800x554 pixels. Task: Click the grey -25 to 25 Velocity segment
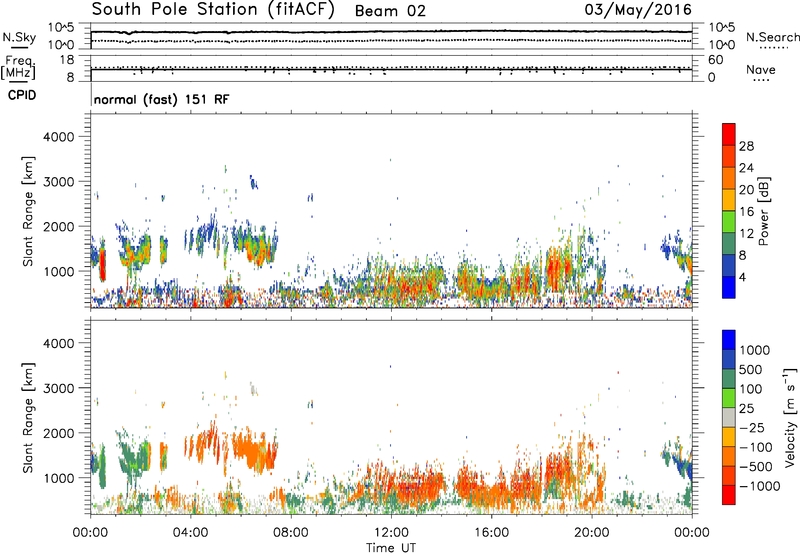(729, 417)
